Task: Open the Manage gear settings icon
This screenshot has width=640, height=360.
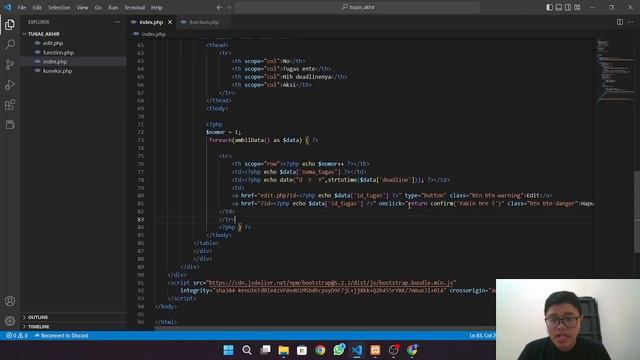Action: click(x=10, y=321)
